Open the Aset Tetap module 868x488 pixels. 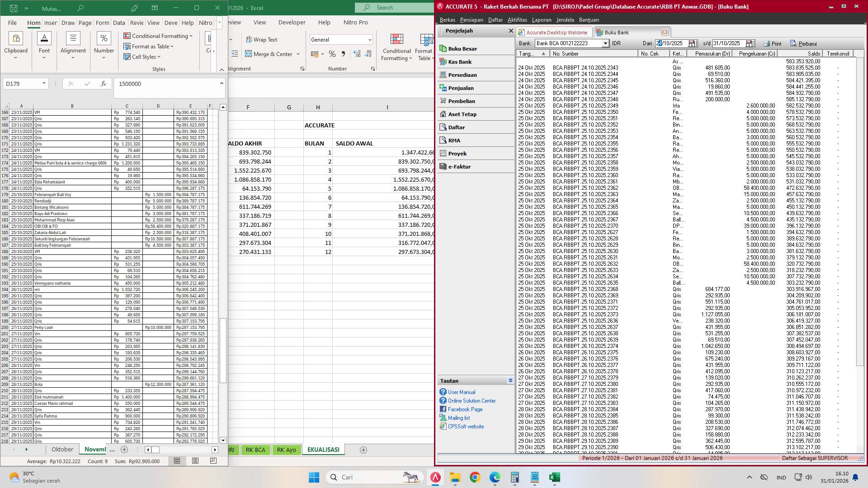click(x=462, y=114)
